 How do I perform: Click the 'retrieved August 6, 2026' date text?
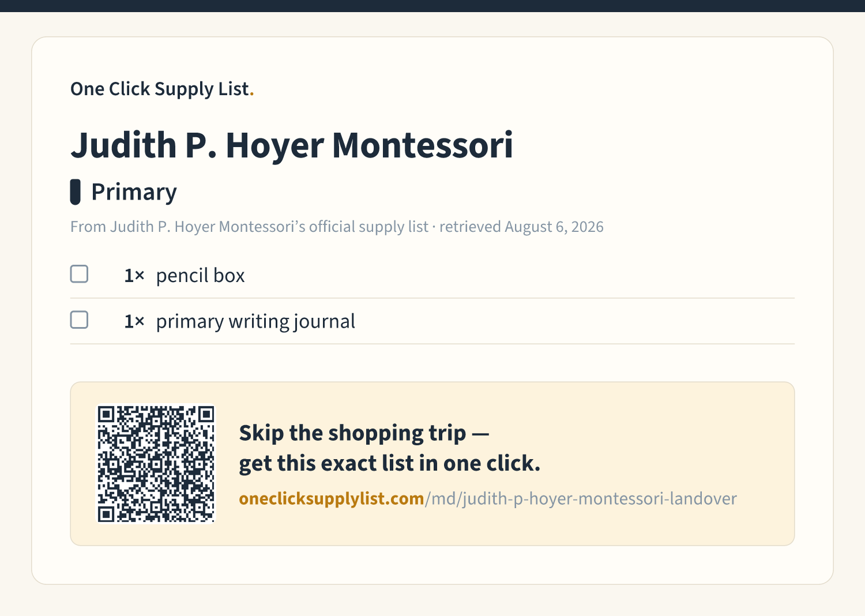tap(521, 227)
